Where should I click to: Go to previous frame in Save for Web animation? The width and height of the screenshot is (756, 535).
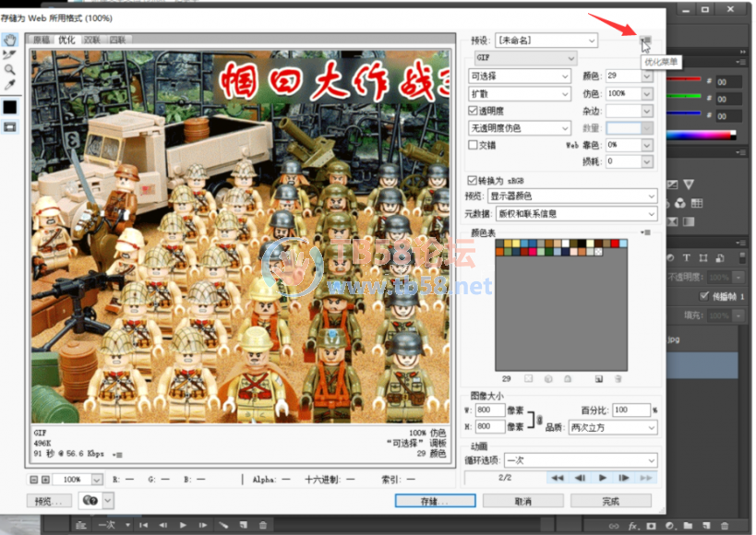[x=580, y=478]
